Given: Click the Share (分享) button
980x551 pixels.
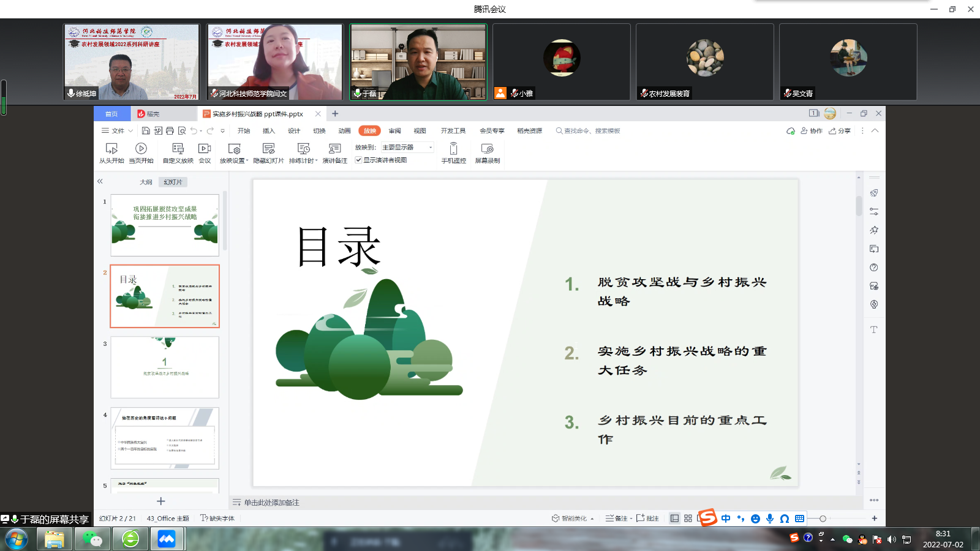Looking at the screenshot, I should [840, 131].
